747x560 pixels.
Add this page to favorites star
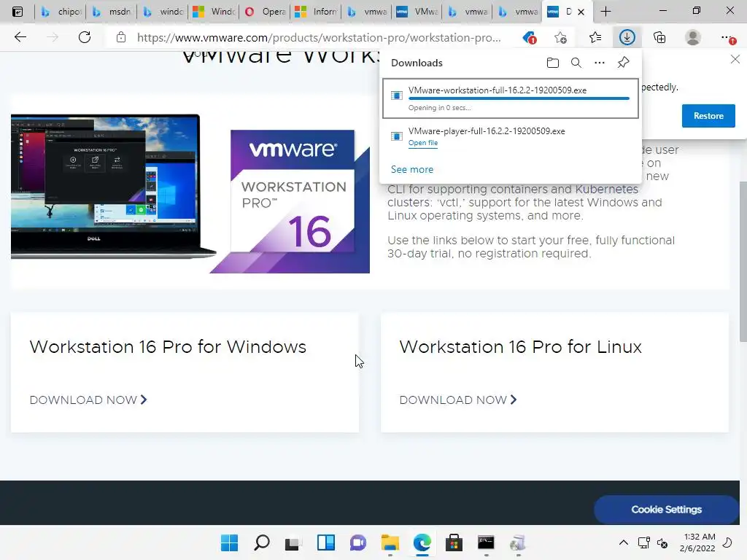pyautogui.click(x=561, y=38)
